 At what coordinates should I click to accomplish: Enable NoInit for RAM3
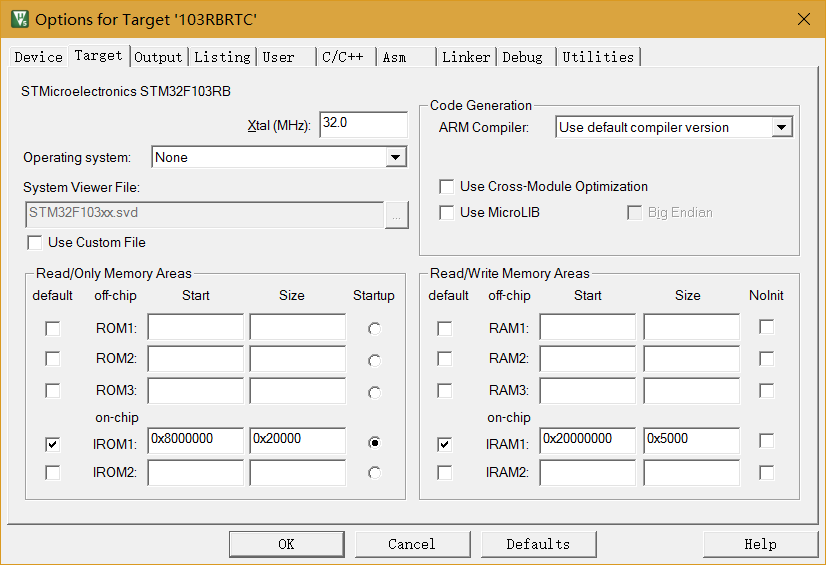point(766,391)
